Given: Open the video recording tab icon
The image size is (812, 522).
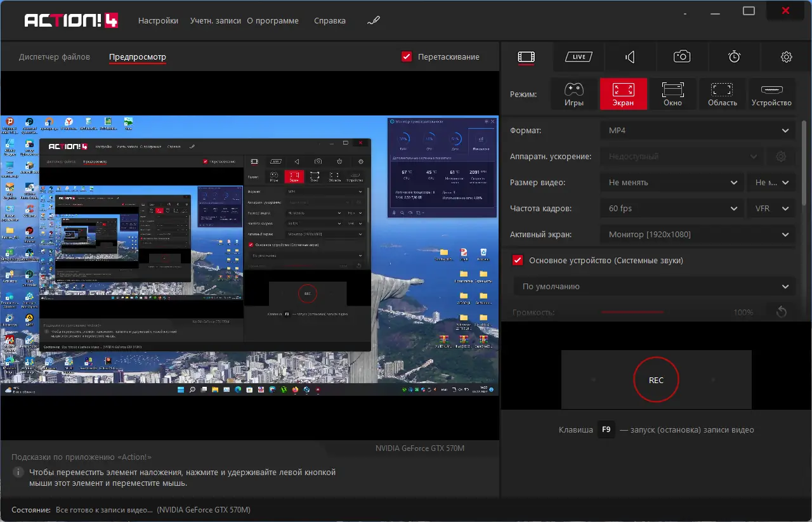Looking at the screenshot, I should (x=526, y=57).
